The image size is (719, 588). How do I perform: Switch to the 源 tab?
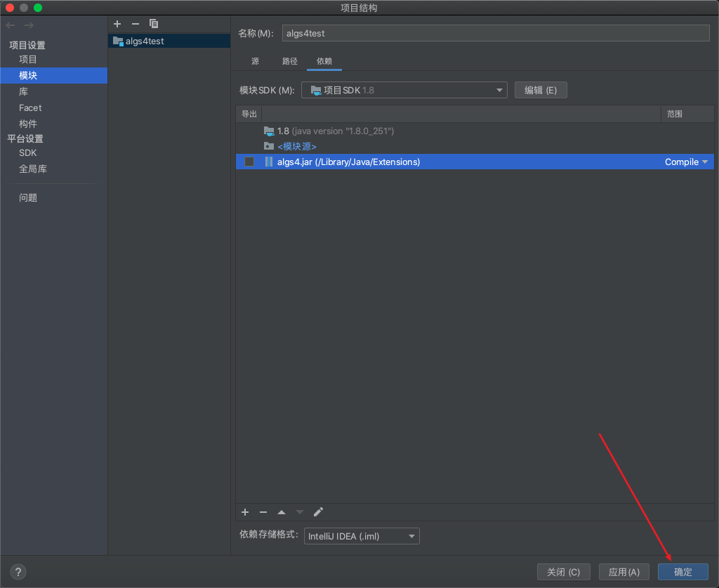tap(256, 61)
